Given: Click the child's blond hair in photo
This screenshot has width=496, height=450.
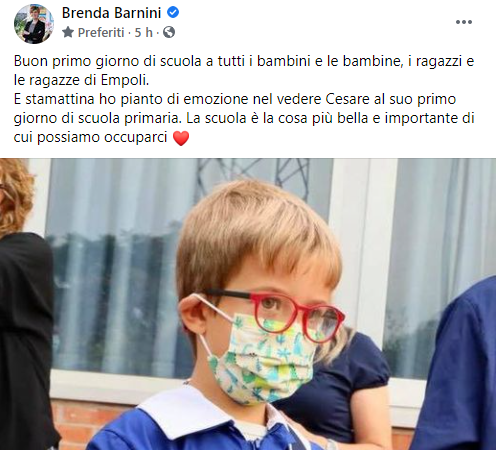Looking at the screenshot, I should [x=257, y=233].
